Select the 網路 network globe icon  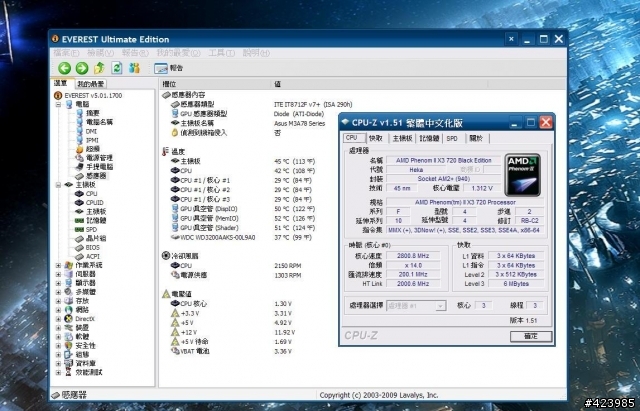[x=69, y=310]
